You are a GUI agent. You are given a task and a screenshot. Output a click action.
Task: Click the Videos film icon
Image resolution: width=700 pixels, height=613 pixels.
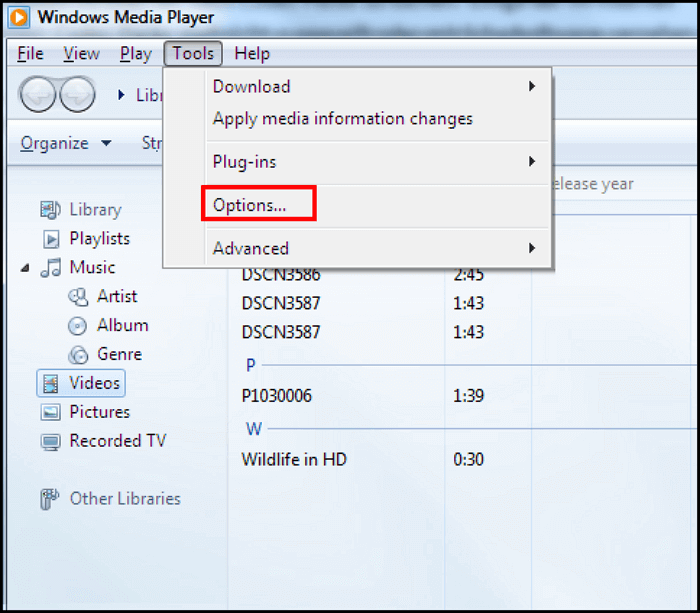pos(50,384)
